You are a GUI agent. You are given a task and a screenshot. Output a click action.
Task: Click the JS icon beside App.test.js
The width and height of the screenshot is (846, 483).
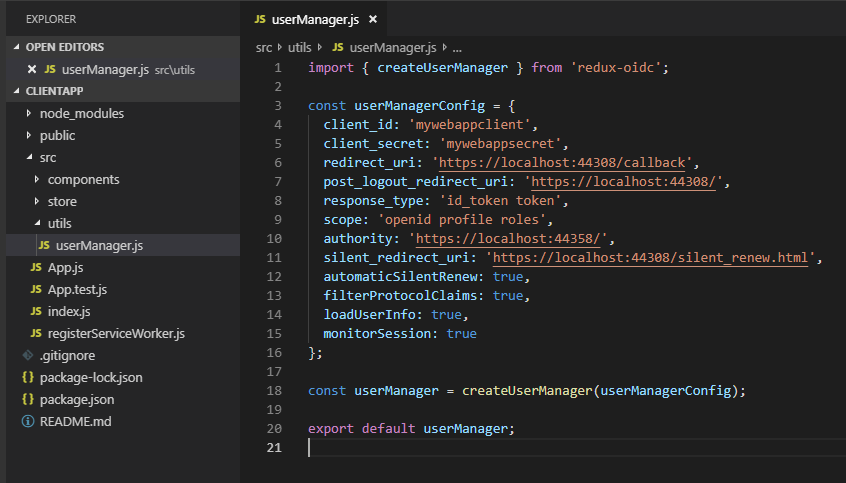click(36, 289)
